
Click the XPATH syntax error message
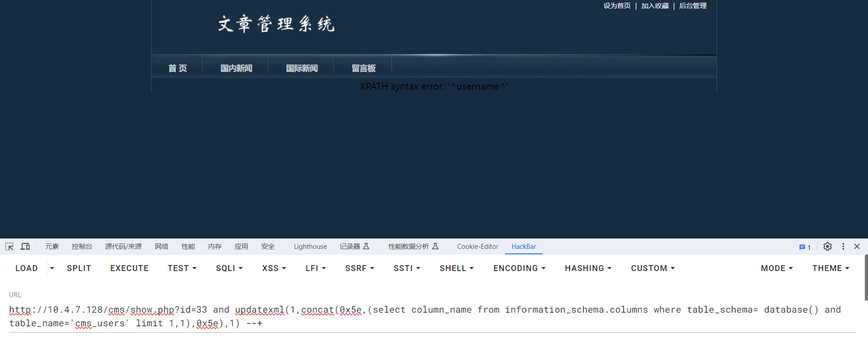tap(434, 86)
